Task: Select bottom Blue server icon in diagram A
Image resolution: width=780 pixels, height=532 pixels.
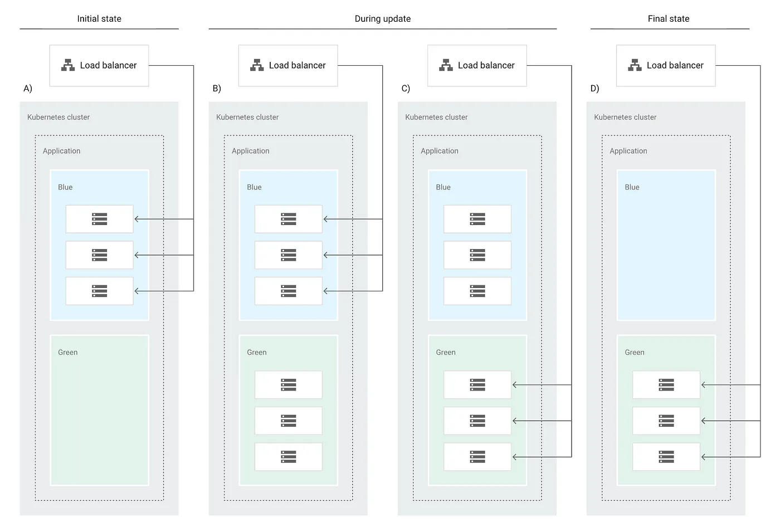Action: [100, 291]
